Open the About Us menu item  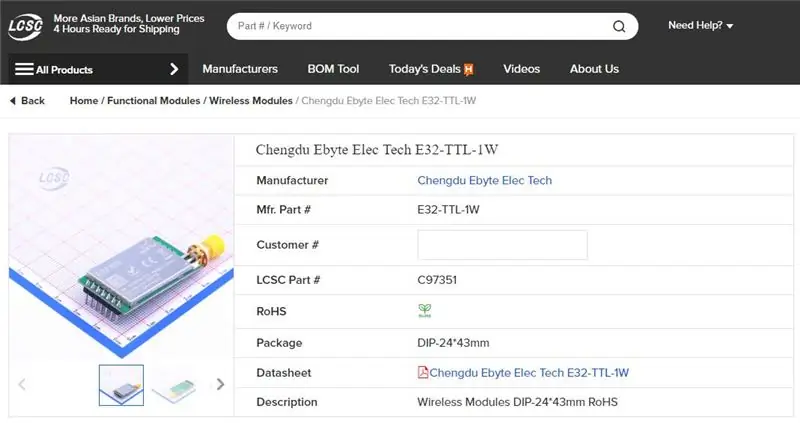[594, 69]
